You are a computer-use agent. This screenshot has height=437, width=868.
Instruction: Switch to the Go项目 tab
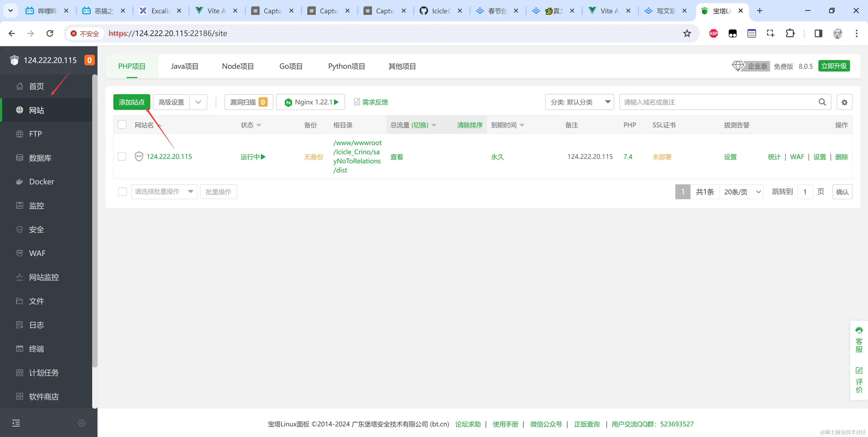point(291,66)
